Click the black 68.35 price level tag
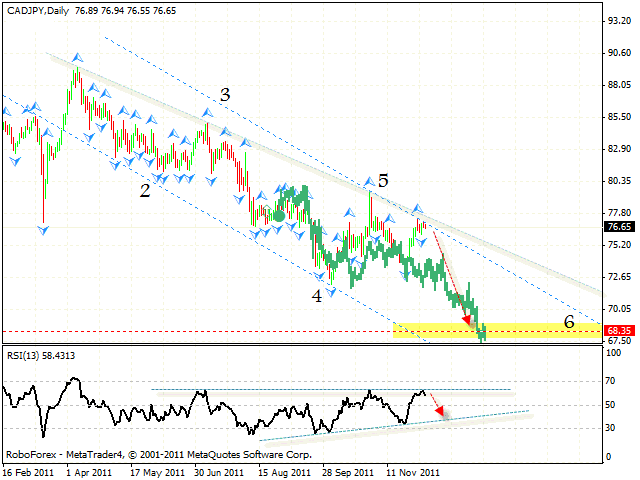Image resolution: width=640 pixels, height=480 pixels. point(617,331)
